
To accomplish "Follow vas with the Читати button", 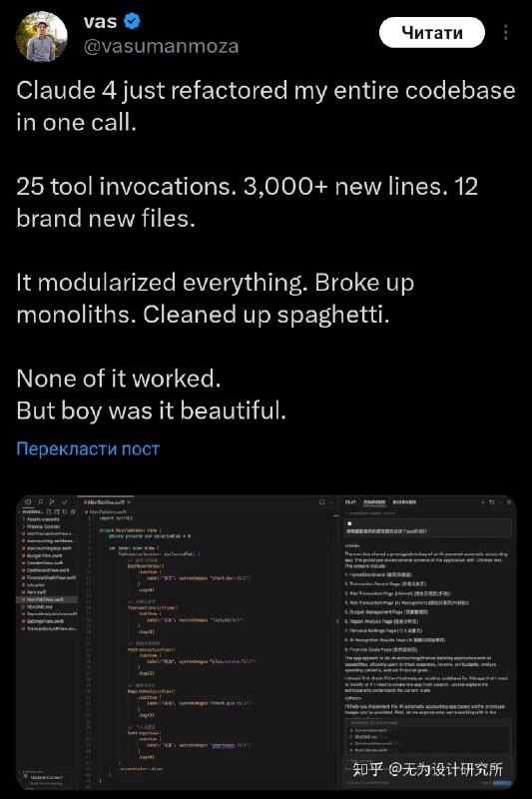I will point(432,33).
